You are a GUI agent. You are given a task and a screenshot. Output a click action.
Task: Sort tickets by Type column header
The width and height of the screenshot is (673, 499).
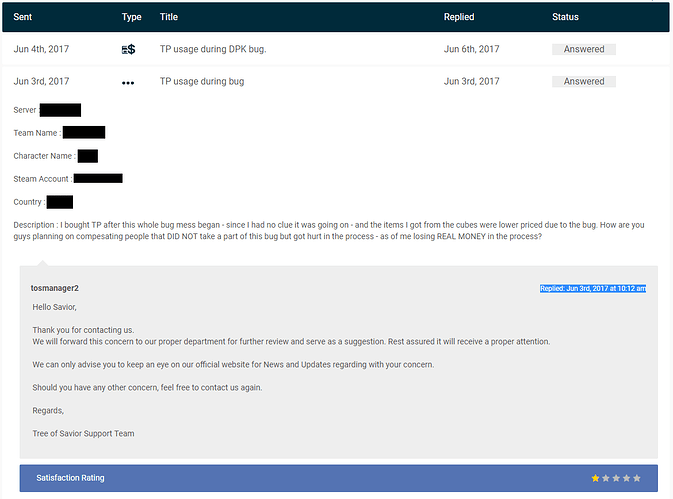[132, 17]
